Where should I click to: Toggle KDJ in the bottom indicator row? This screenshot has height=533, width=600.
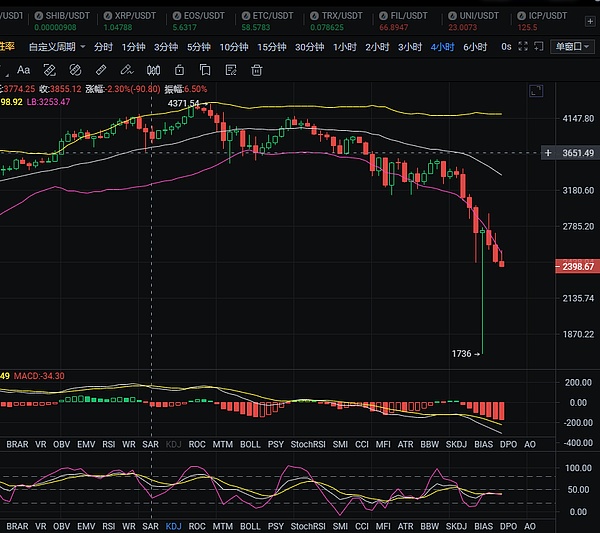tap(173, 526)
